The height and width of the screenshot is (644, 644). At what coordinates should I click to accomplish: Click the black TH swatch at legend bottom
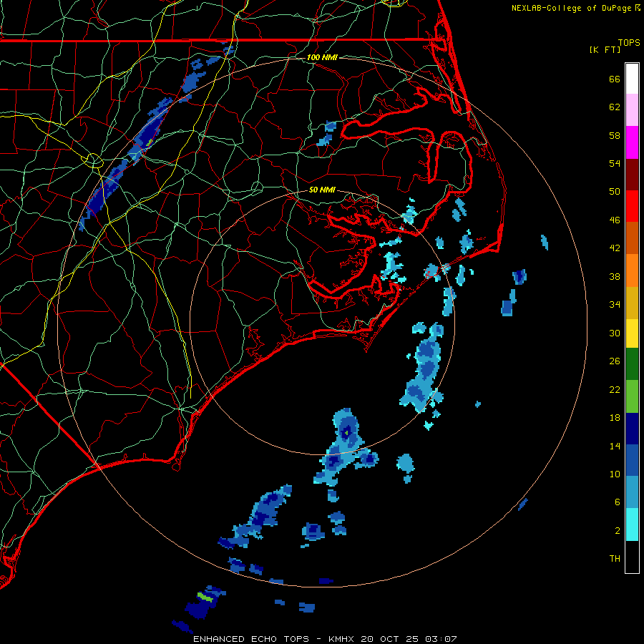coord(632,557)
